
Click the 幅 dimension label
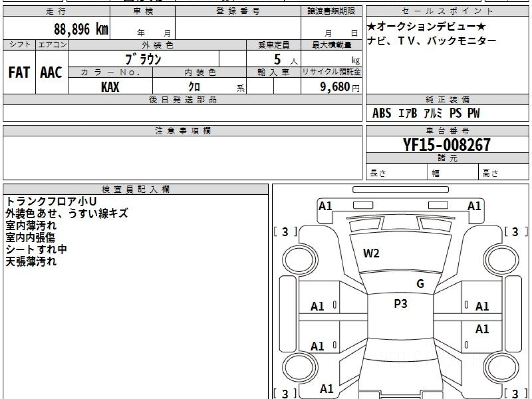coord(436,174)
